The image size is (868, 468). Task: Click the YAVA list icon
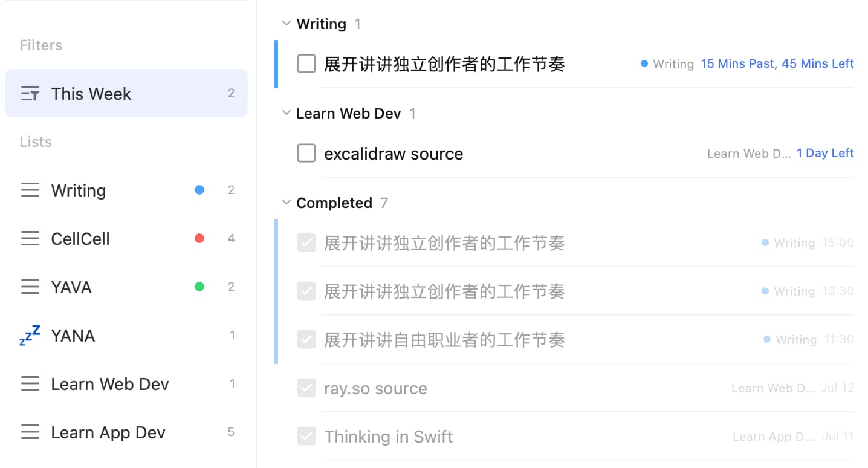30,287
